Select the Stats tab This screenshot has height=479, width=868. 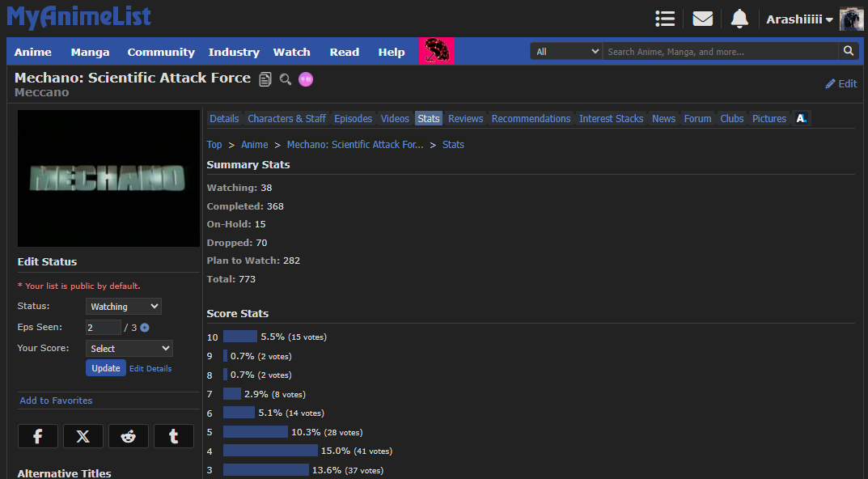point(429,118)
